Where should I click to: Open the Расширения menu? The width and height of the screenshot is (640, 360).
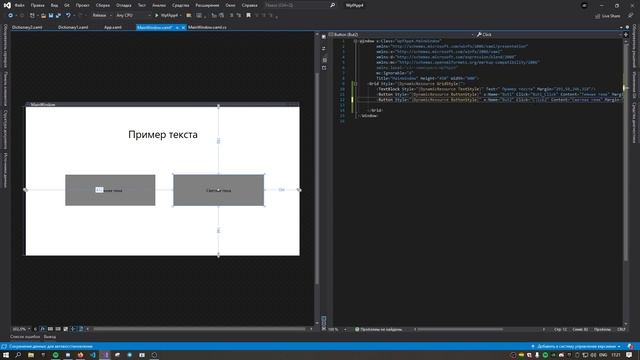[207, 5]
